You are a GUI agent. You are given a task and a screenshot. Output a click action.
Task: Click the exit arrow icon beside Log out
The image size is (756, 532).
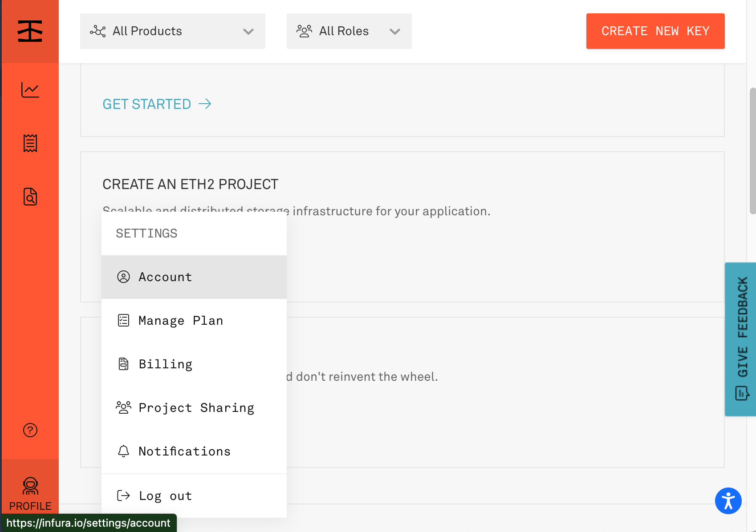(123, 496)
